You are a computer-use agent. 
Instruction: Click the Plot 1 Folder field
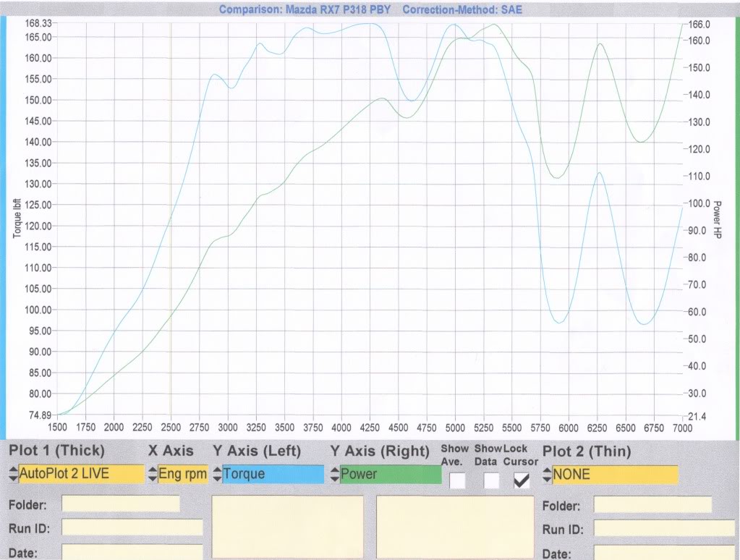click(x=121, y=504)
